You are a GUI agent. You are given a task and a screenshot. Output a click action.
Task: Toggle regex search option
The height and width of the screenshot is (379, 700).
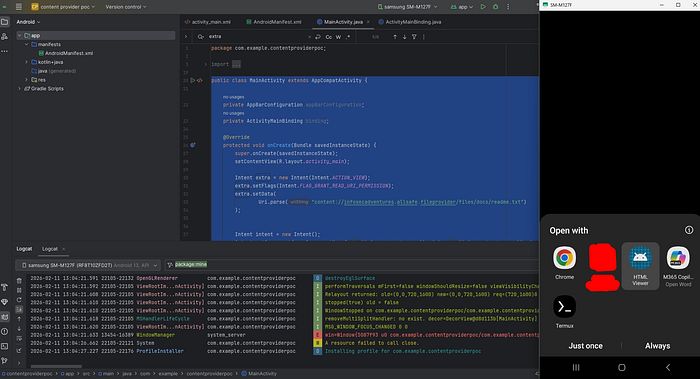click(x=348, y=37)
